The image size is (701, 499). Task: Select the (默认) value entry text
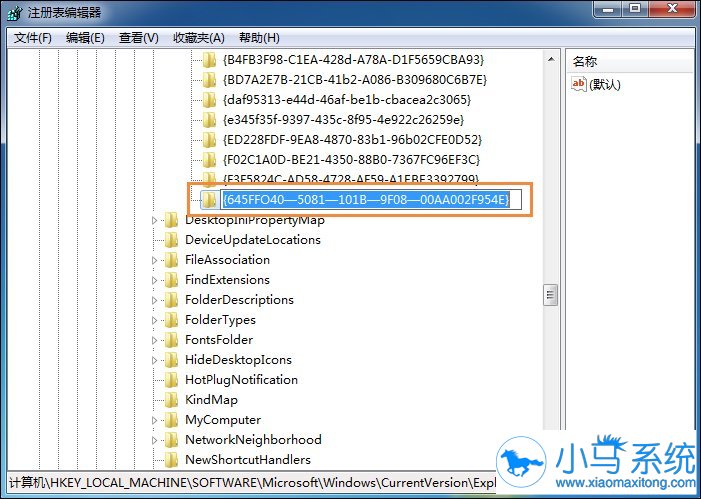[x=605, y=85]
